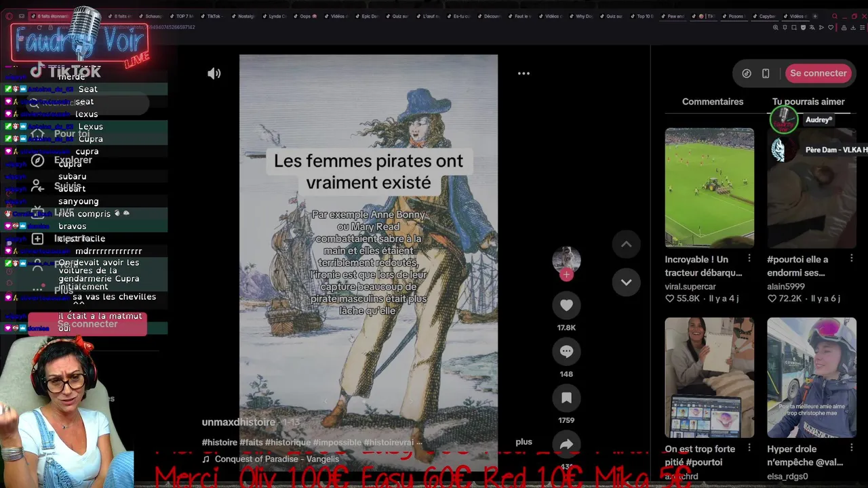
Task: Open the alain5999 profile link
Action: click(786, 287)
